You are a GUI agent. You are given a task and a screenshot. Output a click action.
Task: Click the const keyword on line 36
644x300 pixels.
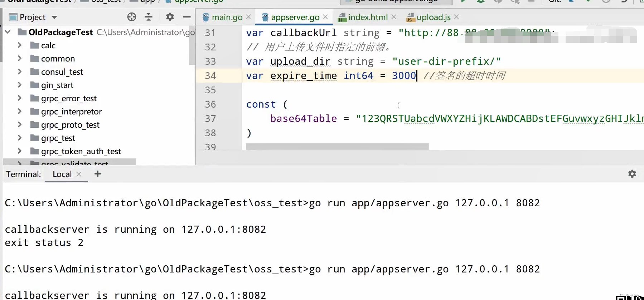click(261, 104)
